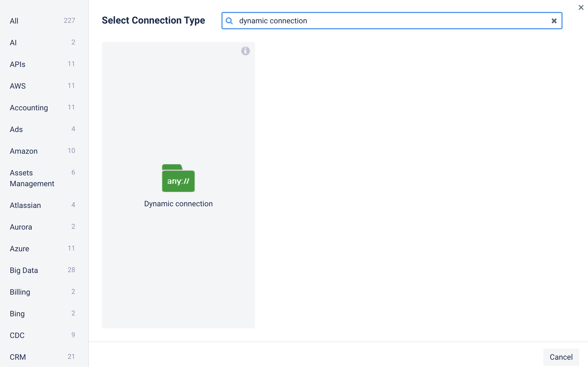Focus the dynamic connection search field

[x=392, y=21]
